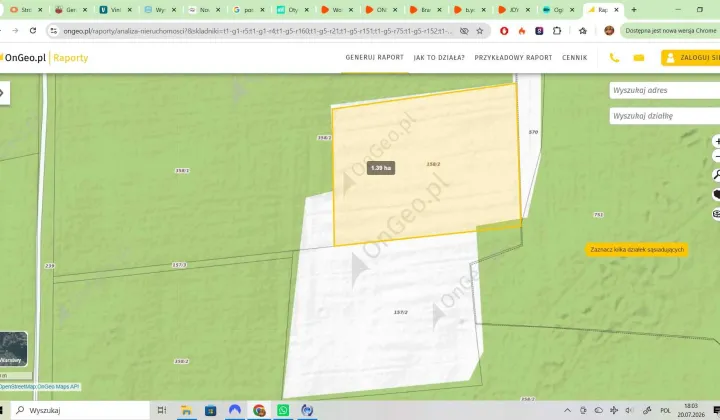Open JAK TO DZIAŁA? menu item
Viewport: 720px width, 420px height.
[x=439, y=58]
